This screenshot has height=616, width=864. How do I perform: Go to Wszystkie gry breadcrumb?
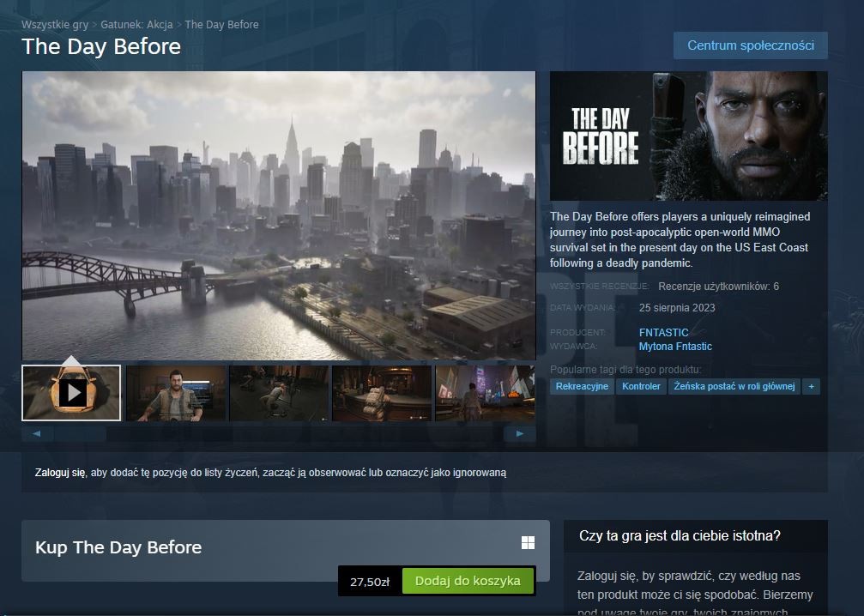pos(55,24)
